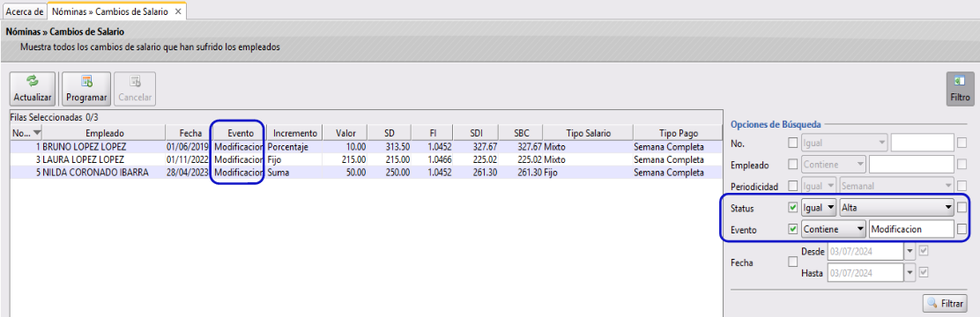
Task: Click the Actualizar refresh button
Action: click(33, 89)
